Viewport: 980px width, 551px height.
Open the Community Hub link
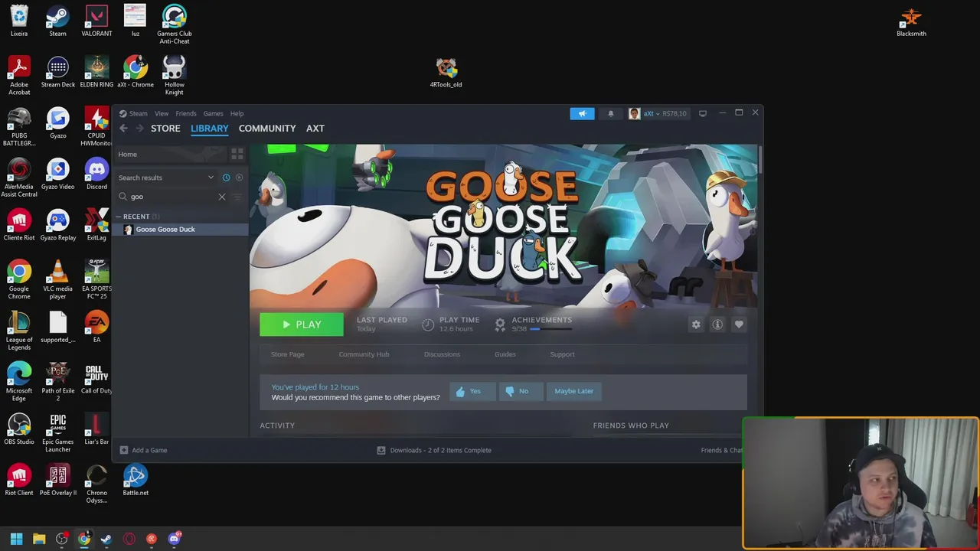click(364, 354)
